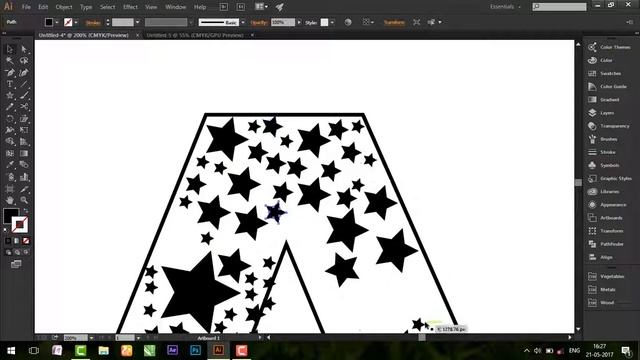Screen dimensions: 640x360
Task: Set paint mode to Gradient
Action: click(17, 241)
